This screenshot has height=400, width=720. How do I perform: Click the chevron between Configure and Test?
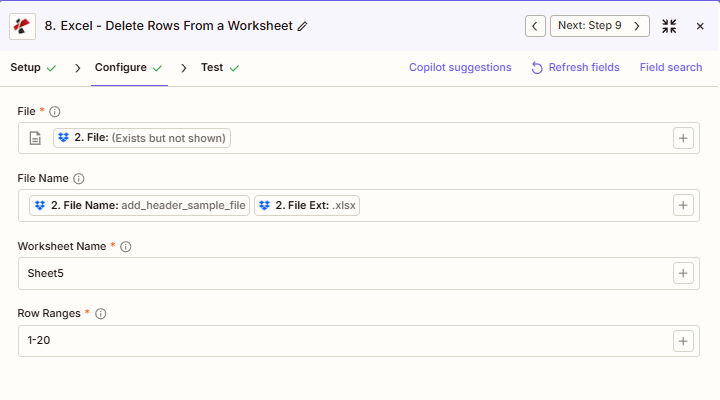click(x=184, y=68)
